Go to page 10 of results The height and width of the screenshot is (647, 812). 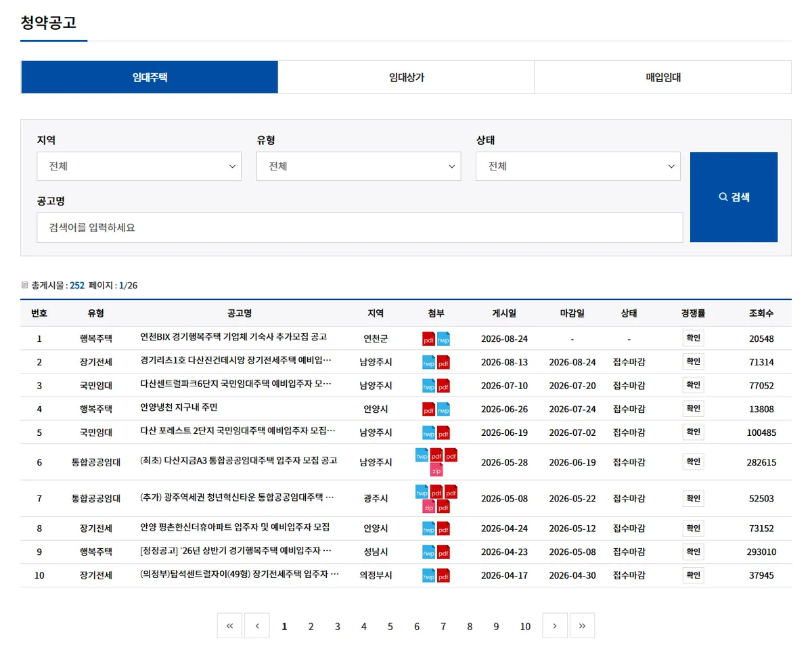[525, 627]
